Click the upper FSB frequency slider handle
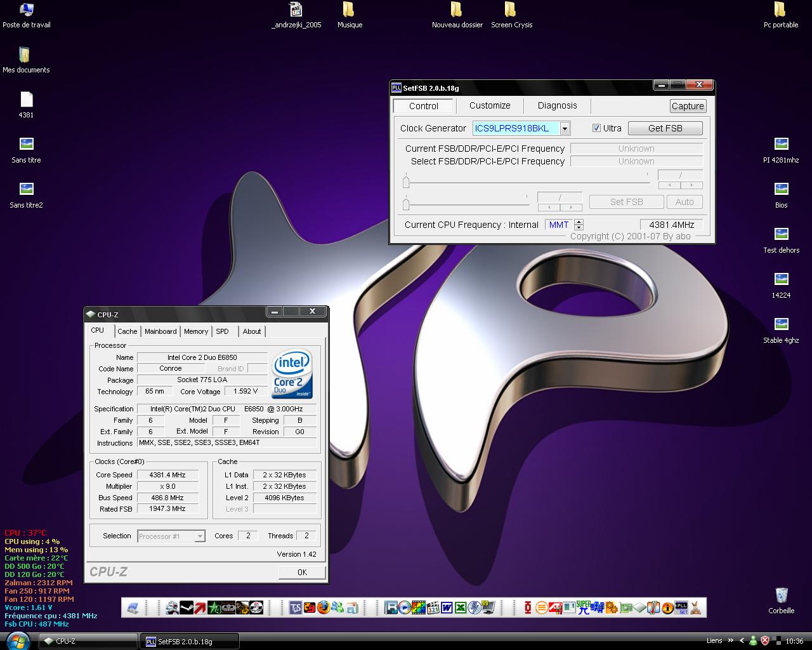Image resolution: width=812 pixels, height=650 pixels. point(406,182)
